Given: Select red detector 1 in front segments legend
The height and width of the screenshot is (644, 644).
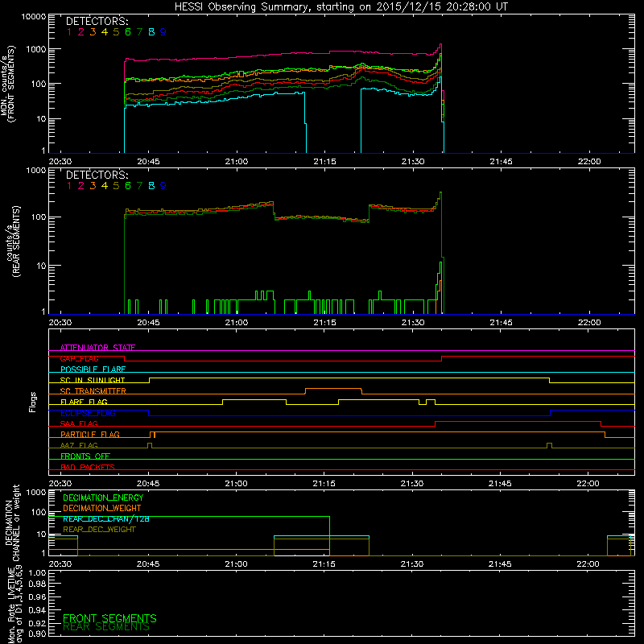Looking at the screenshot, I should [69, 32].
